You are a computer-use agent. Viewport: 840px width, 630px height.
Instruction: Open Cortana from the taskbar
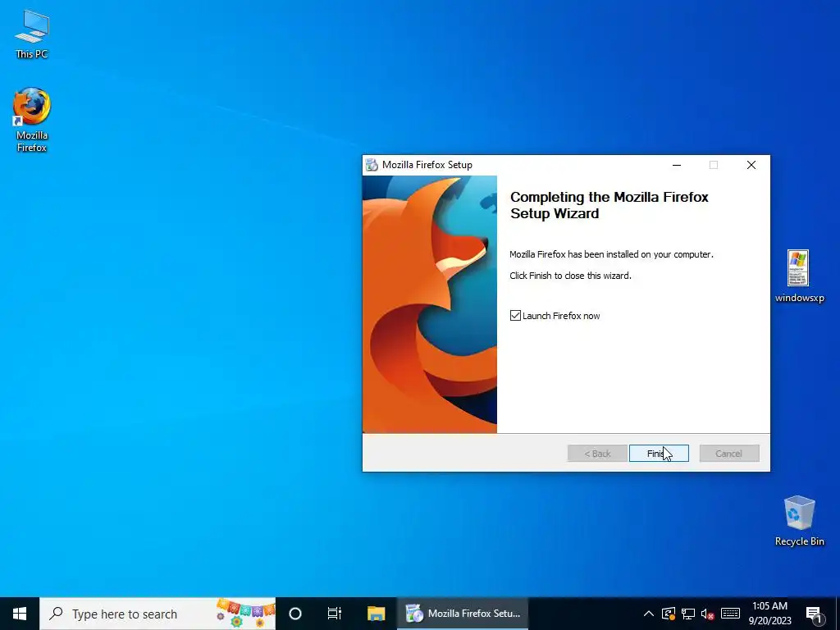point(295,614)
